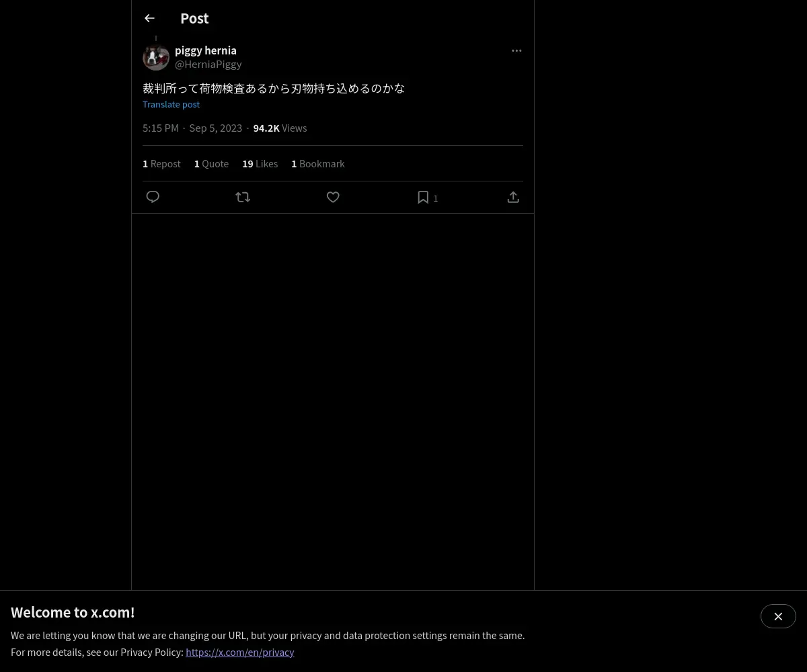View the 1 Repost list
The image size is (807, 672).
click(x=161, y=163)
